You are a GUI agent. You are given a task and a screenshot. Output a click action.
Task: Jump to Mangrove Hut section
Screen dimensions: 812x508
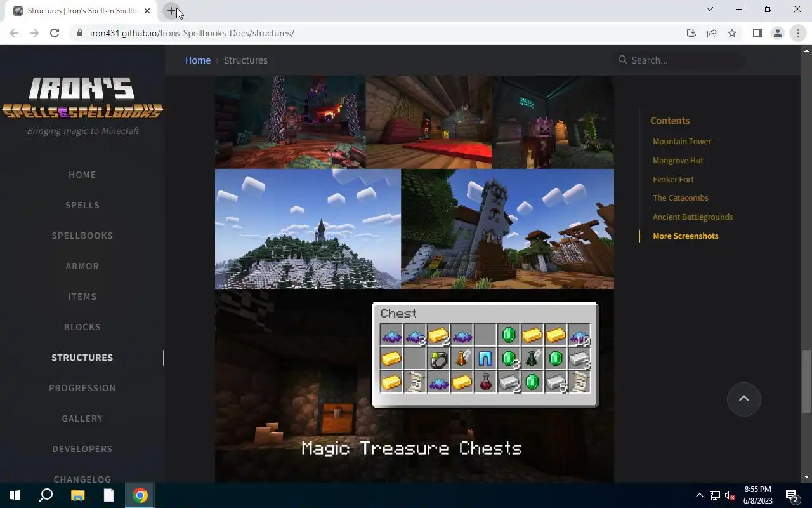[678, 161]
